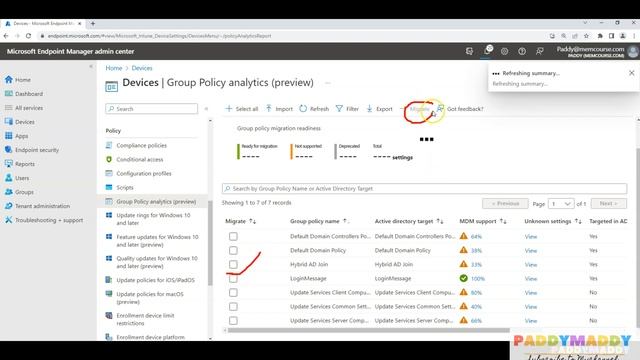
Task: Sort by Unknown settings column
Action: point(553,221)
